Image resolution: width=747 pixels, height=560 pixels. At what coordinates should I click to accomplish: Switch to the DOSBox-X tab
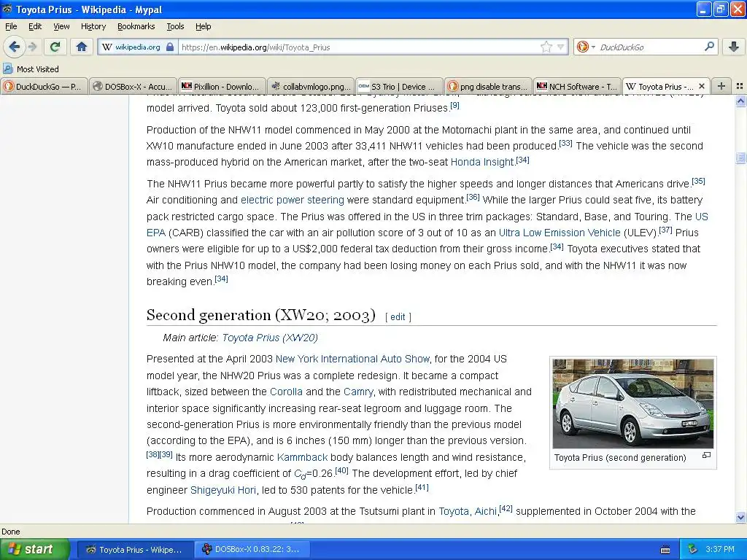click(x=133, y=86)
